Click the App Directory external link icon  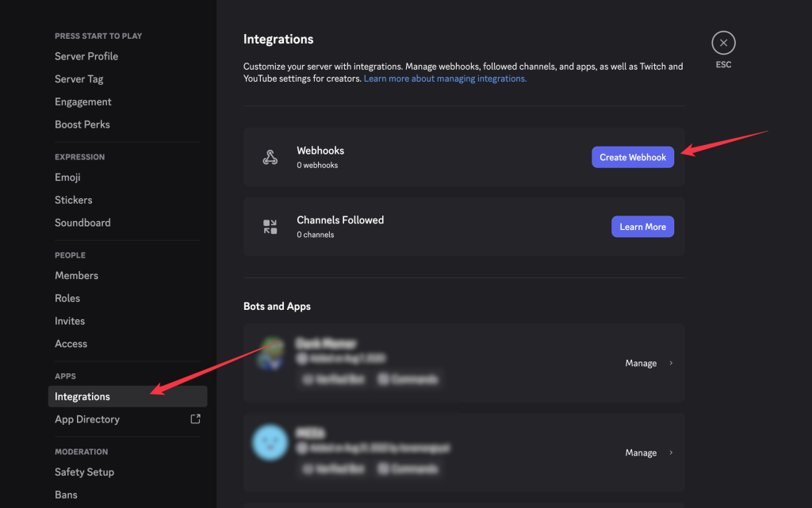[195, 419]
